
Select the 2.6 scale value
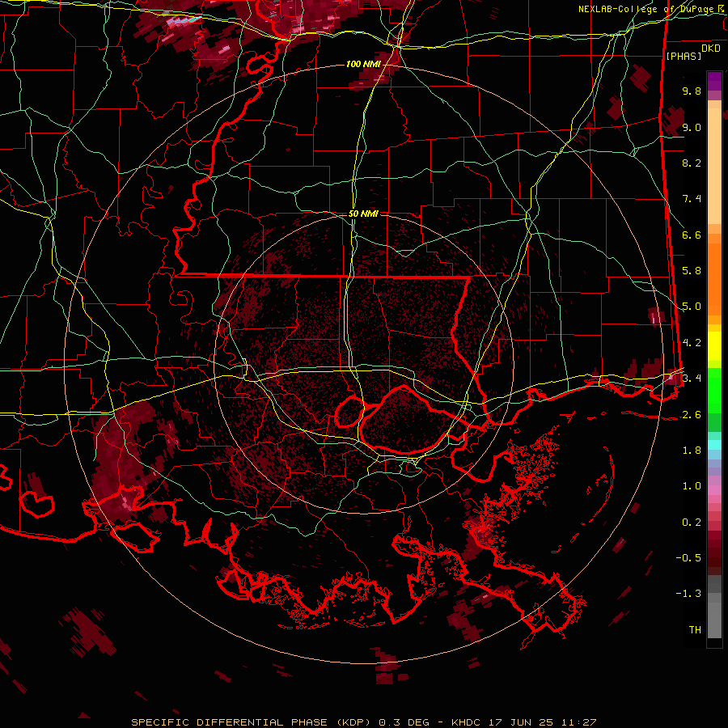(x=692, y=415)
